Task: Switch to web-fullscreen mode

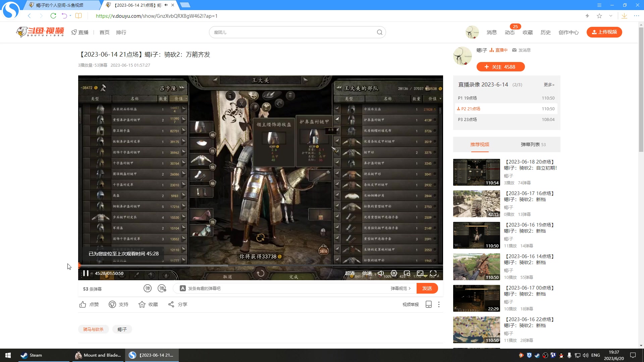Action: click(420, 273)
